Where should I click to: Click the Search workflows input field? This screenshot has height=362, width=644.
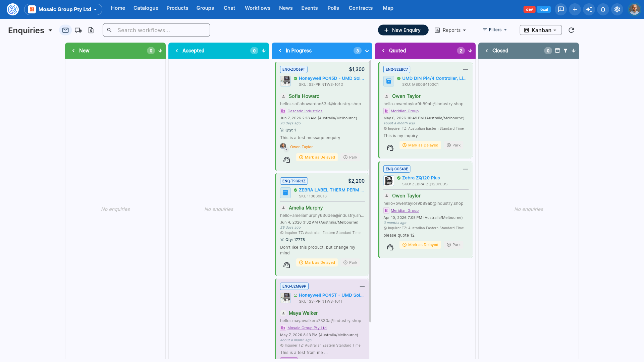tap(156, 30)
